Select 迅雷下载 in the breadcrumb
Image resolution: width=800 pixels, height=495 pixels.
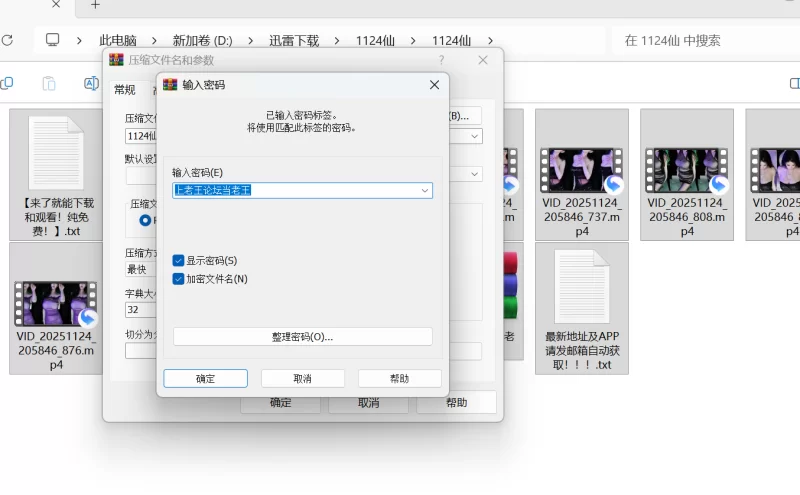coord(294,40)
